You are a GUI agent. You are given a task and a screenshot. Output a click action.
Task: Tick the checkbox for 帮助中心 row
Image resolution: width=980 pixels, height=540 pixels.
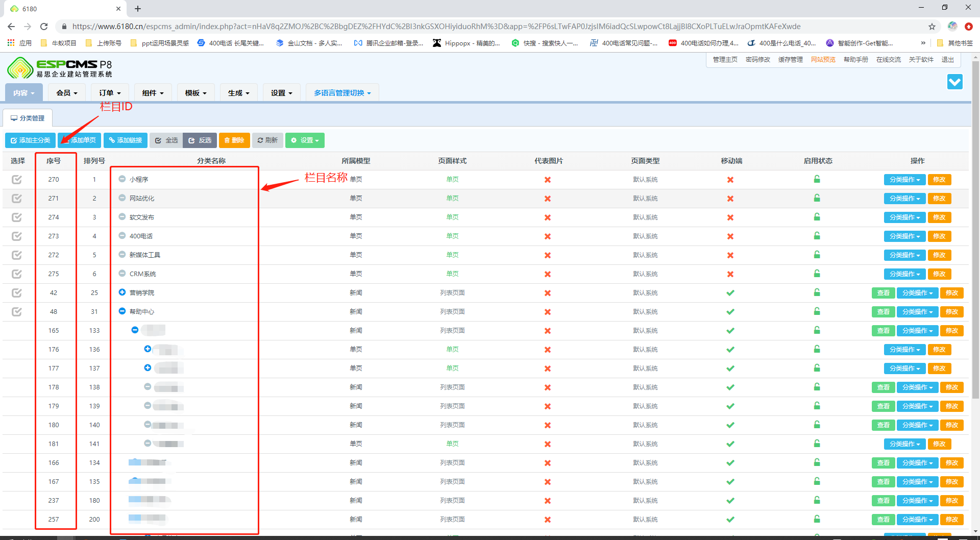click(17, 312)
